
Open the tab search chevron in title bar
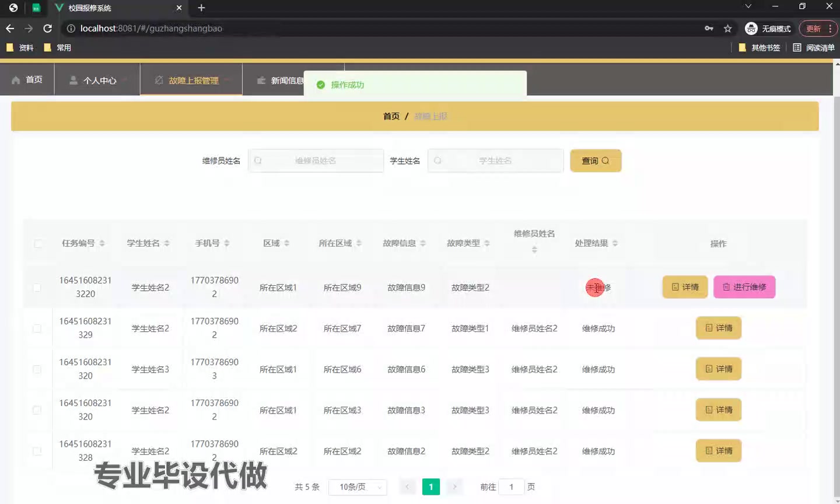tap(748, 6)
